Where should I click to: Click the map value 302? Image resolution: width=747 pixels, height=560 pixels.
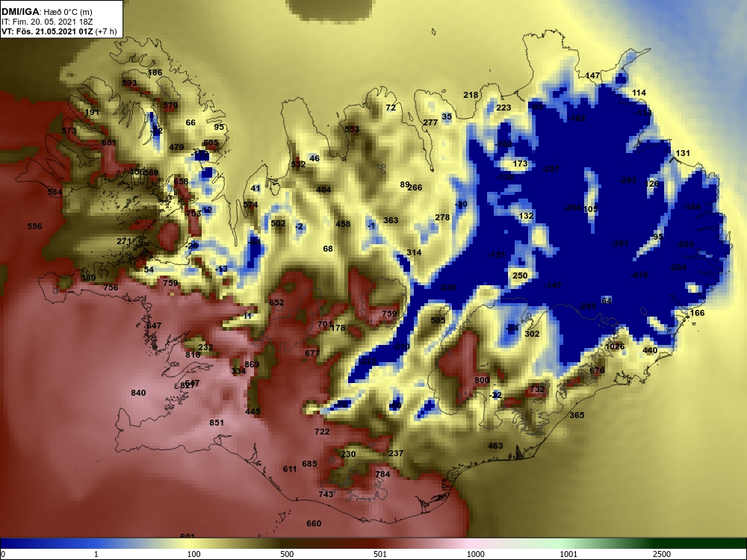[x=532, y=335]
